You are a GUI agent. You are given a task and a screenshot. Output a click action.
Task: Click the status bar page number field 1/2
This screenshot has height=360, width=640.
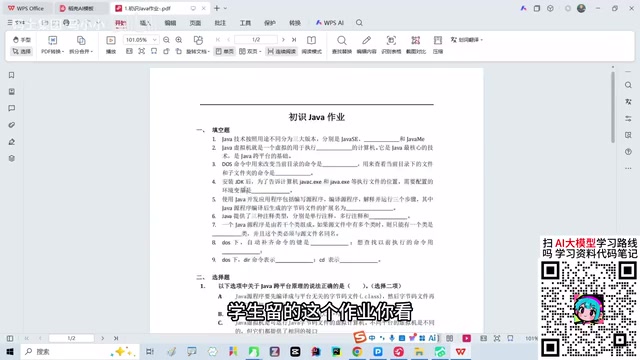(71, 338)
